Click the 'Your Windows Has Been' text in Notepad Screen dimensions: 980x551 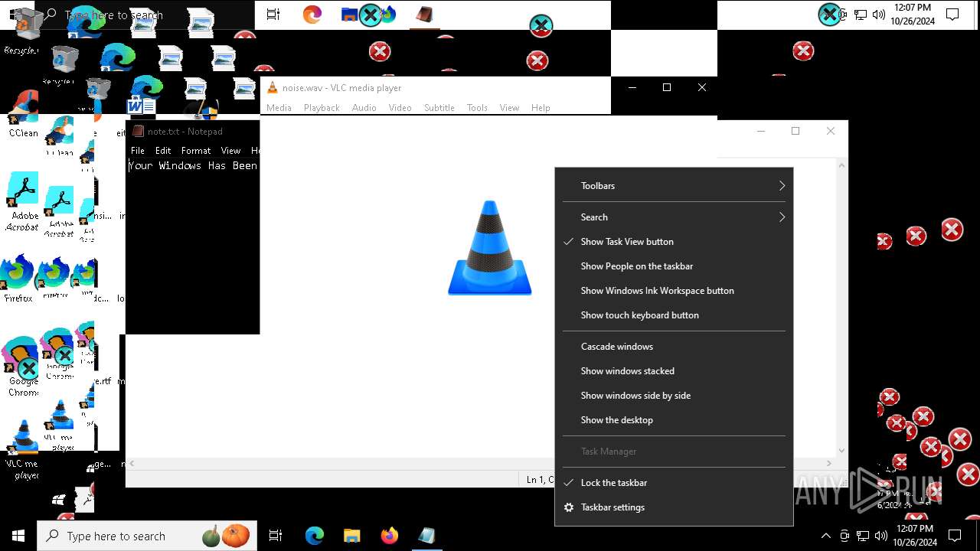point(193,165)
